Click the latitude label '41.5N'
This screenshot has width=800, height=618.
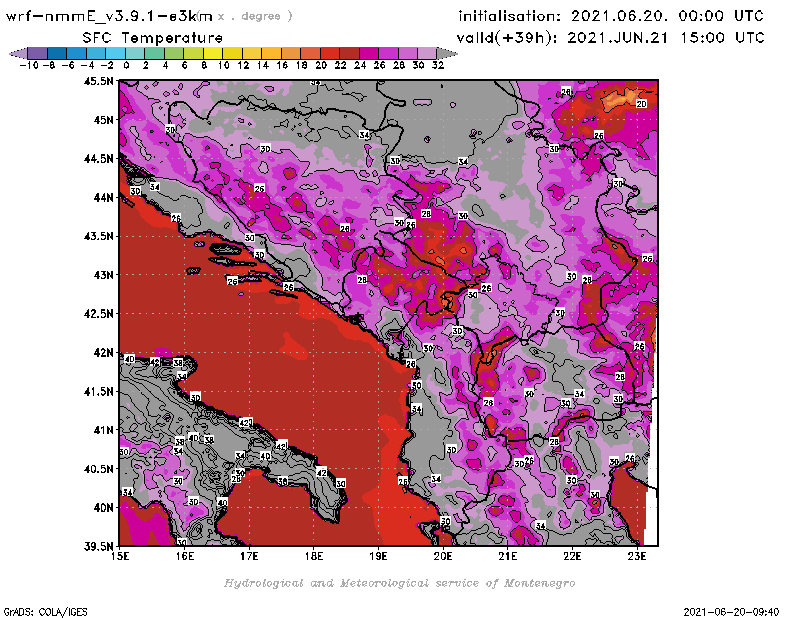(x=99, y=391)
